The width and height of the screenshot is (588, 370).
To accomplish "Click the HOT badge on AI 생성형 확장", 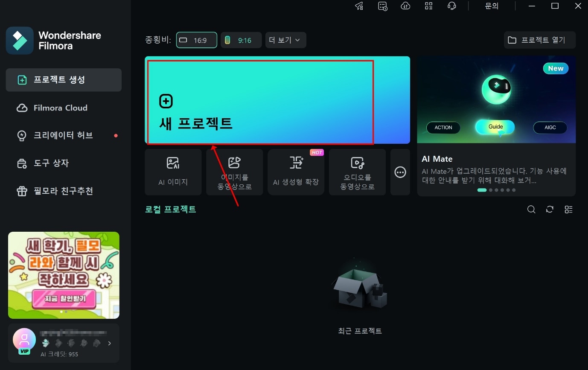I will [317, 152].
